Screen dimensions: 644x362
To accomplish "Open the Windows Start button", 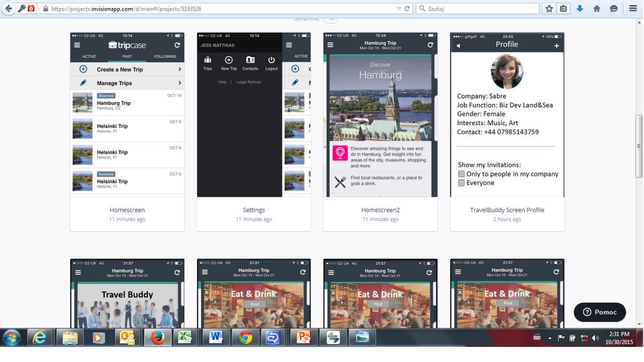I will [x=12, y=337].
